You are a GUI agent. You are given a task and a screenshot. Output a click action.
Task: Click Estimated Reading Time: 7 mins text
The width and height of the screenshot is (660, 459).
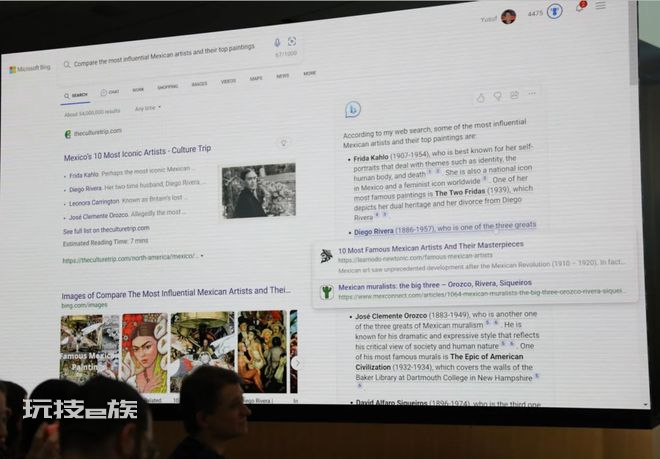105,243
